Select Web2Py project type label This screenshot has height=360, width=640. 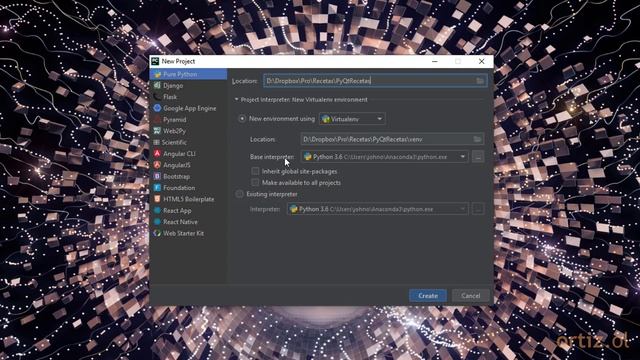pyautogui.click(x=174, y=131)
